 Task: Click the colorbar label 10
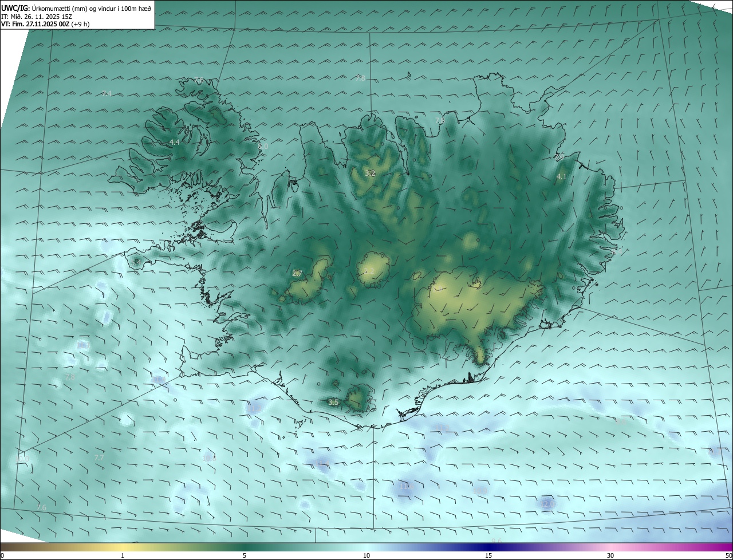coord(366,556)
